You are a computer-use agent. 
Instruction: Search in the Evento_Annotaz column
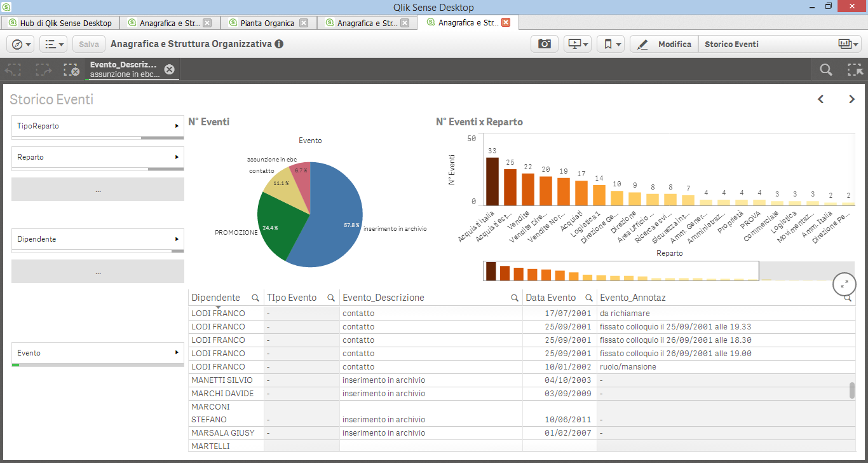pyautogui.click(x=848, y=298)
